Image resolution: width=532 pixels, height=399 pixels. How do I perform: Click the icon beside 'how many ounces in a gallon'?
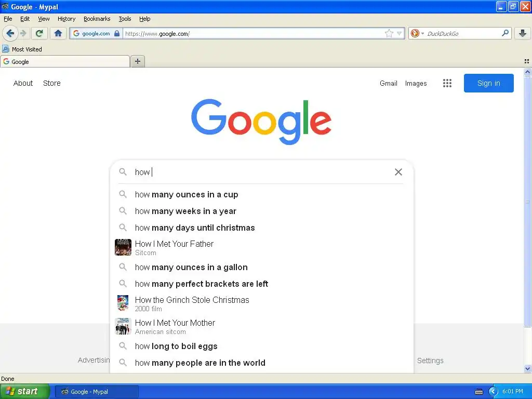[x=123, y=267]
